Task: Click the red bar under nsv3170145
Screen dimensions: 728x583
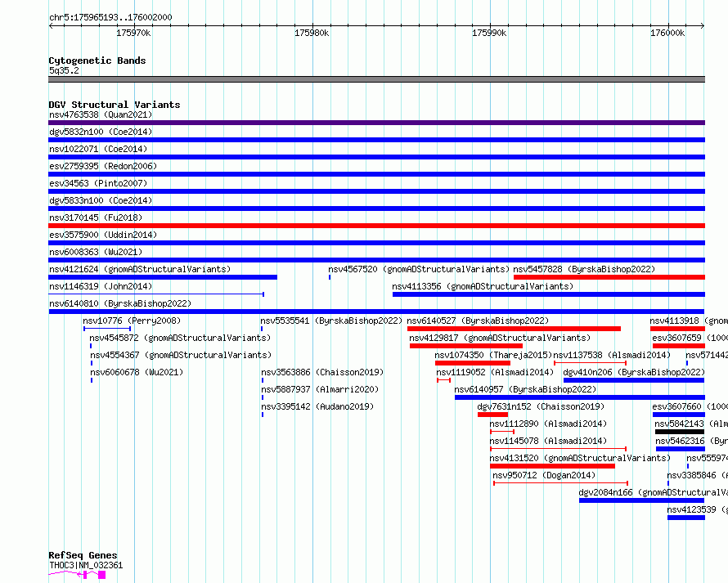Action: [x=376, y=226]
